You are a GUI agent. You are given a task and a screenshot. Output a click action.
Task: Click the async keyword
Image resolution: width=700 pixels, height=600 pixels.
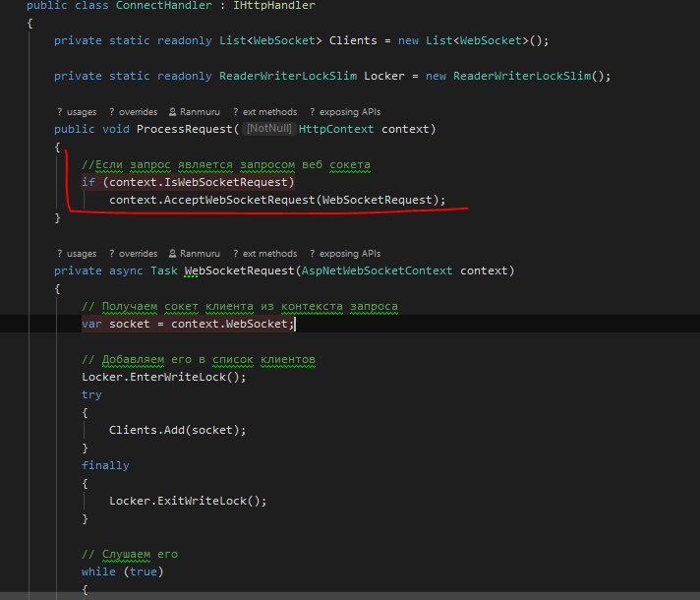coord(126,270)
